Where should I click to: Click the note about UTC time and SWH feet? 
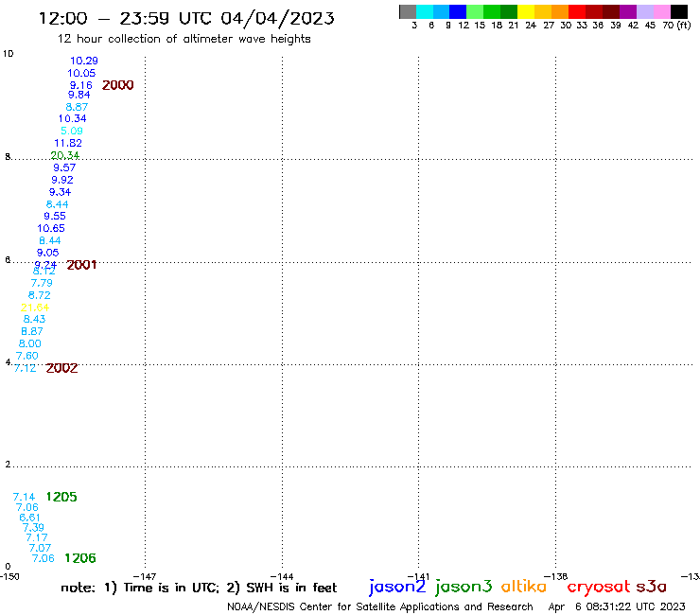(199, 588)
